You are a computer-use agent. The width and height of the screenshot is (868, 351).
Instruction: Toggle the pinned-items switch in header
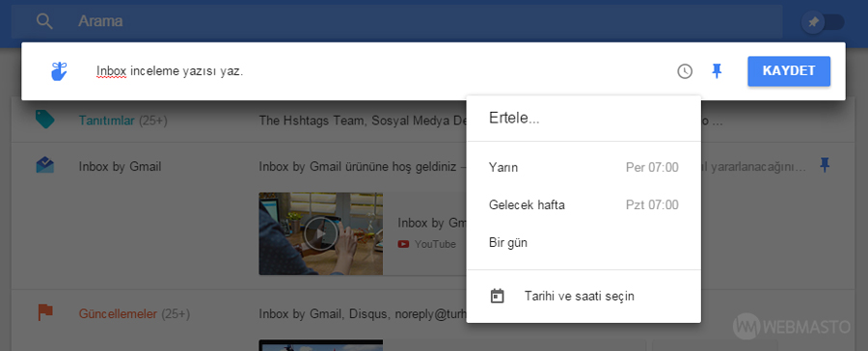point(824,22)
